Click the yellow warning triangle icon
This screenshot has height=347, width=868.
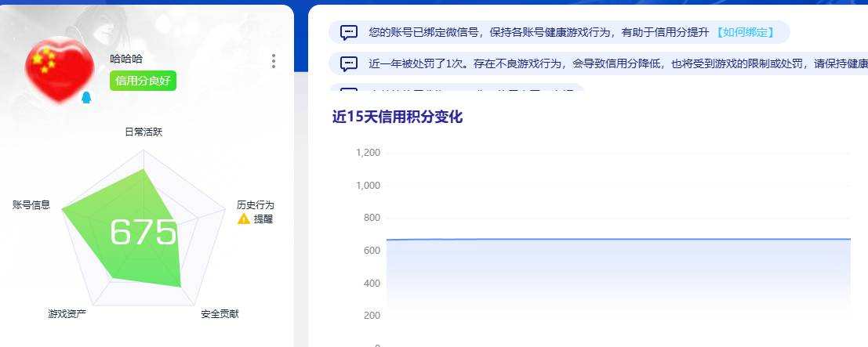244,219
